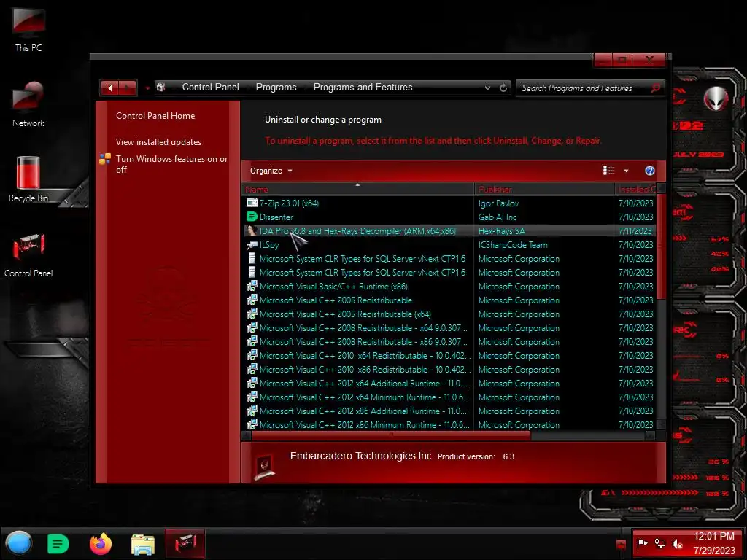Click the vertical scrollbar of program list
Viewport: 747px width, 560px height.
[661, 245]
